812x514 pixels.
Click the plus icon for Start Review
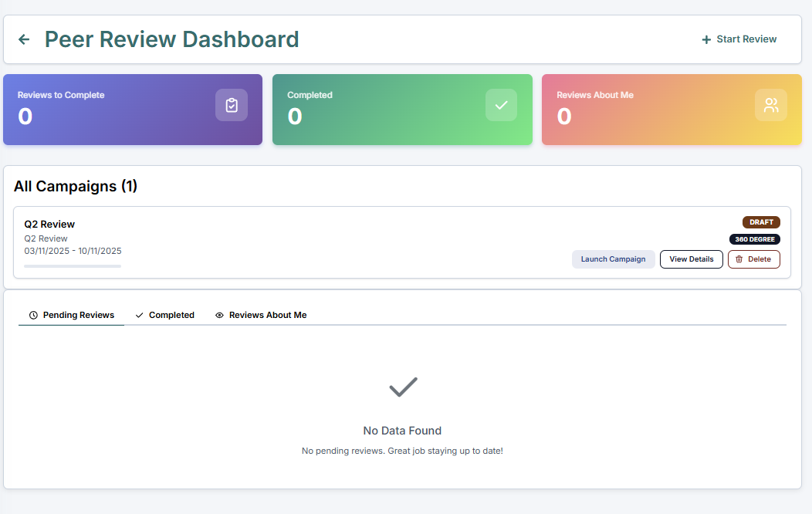[706, 39]
